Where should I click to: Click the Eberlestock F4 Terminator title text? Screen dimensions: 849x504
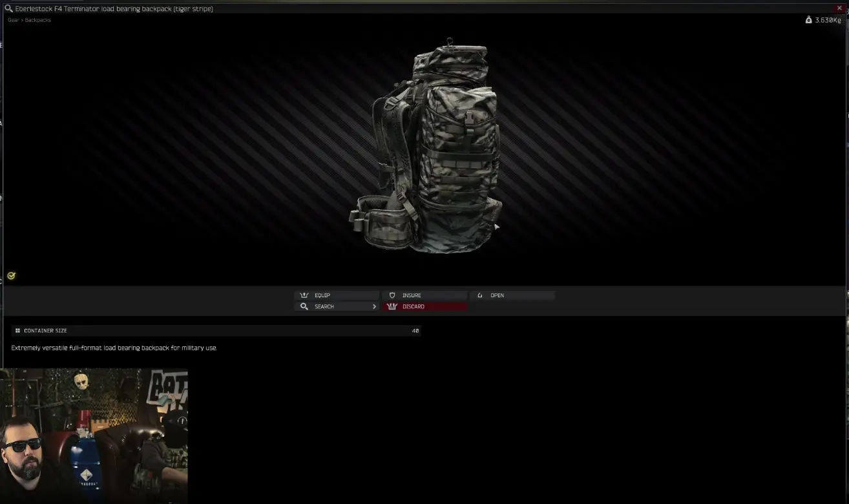click(114, 8)
